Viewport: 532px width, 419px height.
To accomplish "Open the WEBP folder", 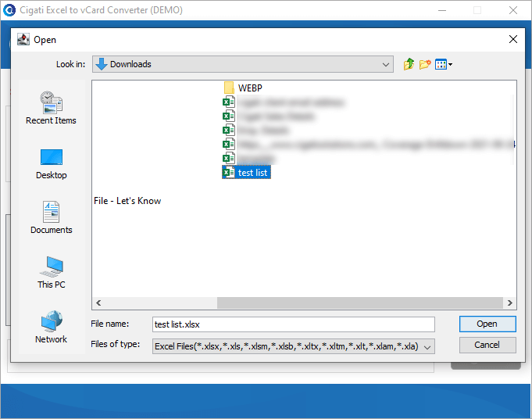I will click(x=243, y=88).
